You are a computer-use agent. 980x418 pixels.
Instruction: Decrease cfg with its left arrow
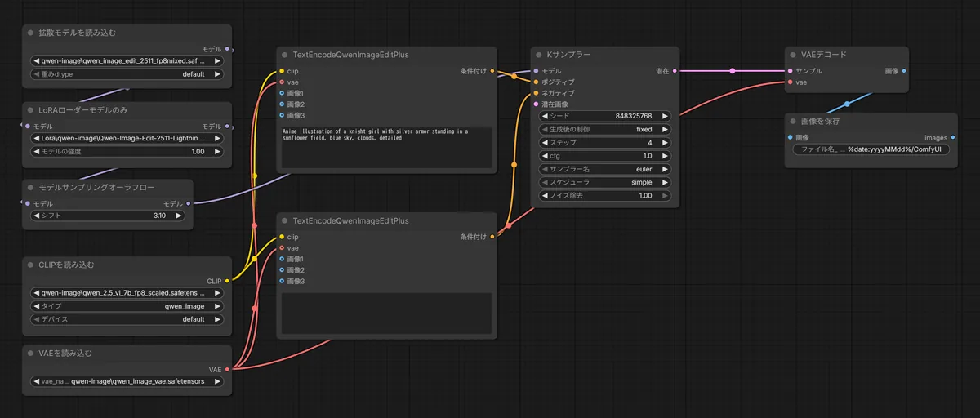[545, 156]
